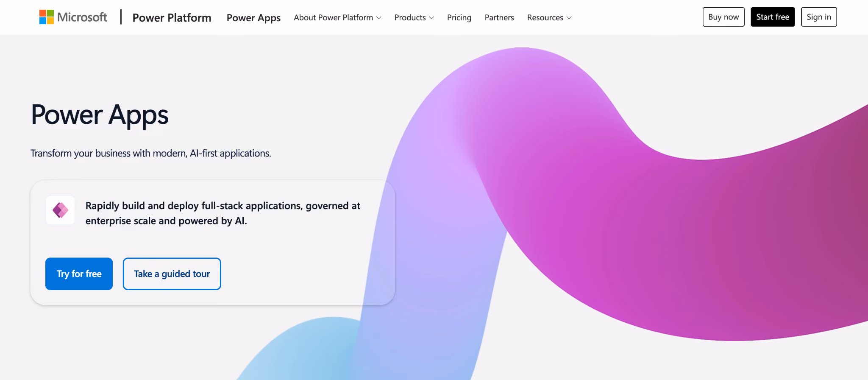868x380 pixels.
Task: Expand the Resources dropdown menu
Action: tap(549, 17)
